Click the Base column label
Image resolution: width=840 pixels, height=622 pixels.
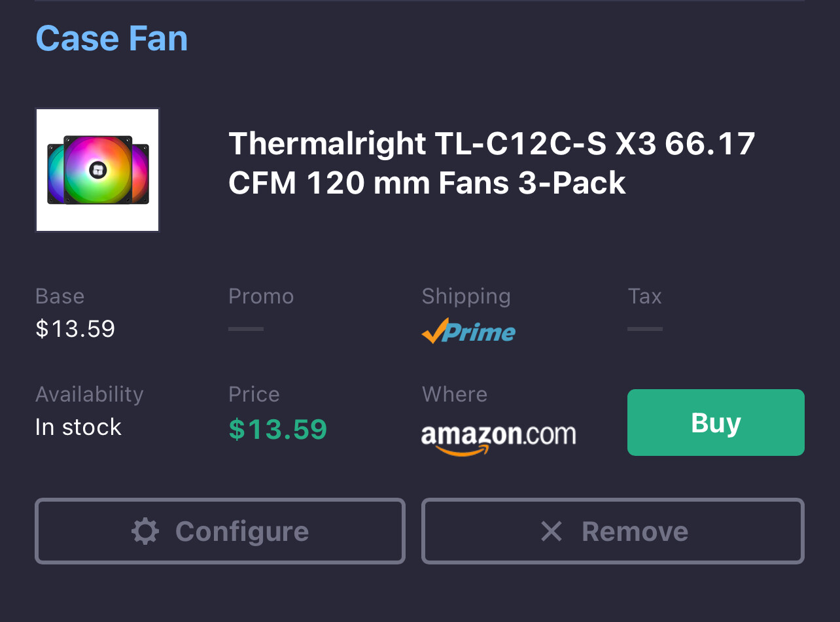tap(60, 296)
